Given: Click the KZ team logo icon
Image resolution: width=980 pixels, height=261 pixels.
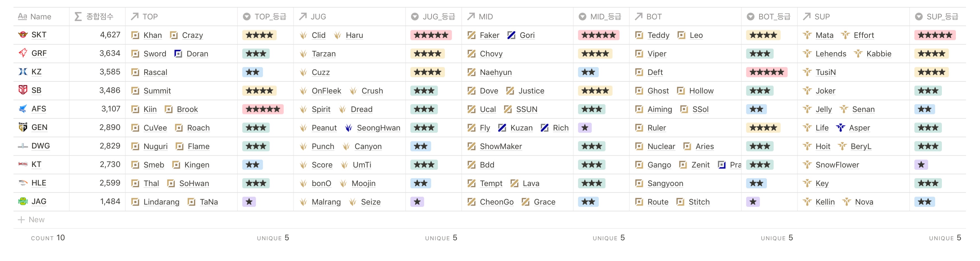Looking at the screenshot, I should pos(23,72).
